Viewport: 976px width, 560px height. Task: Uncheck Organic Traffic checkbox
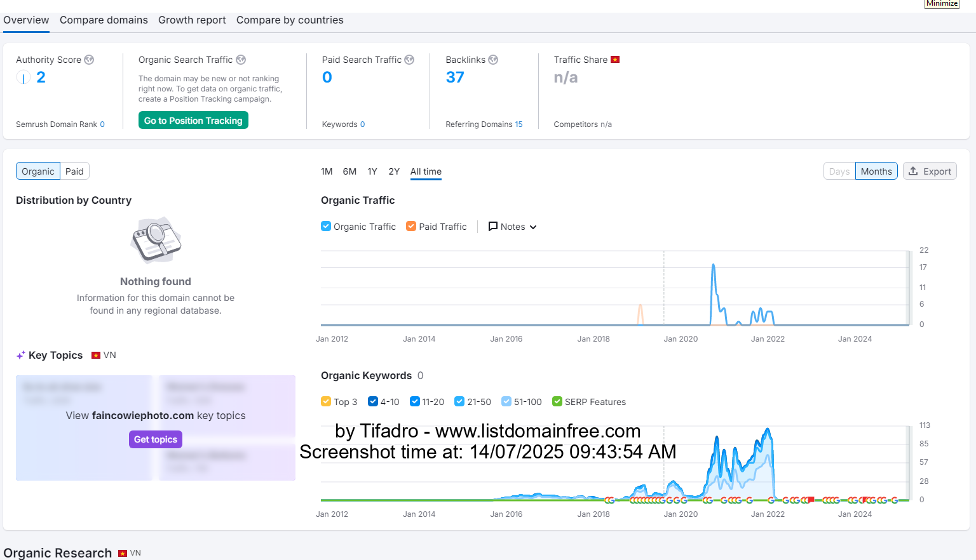(326, 226)
